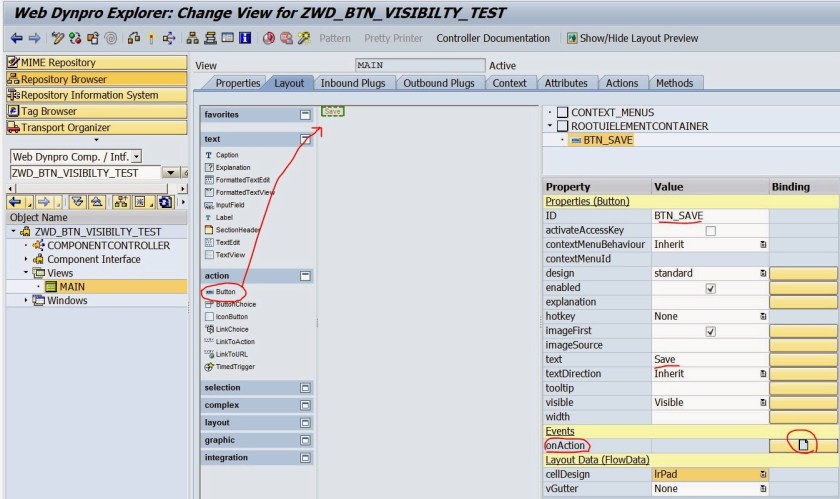Switch to the Inbound Plugs tab

click(352, 83)
